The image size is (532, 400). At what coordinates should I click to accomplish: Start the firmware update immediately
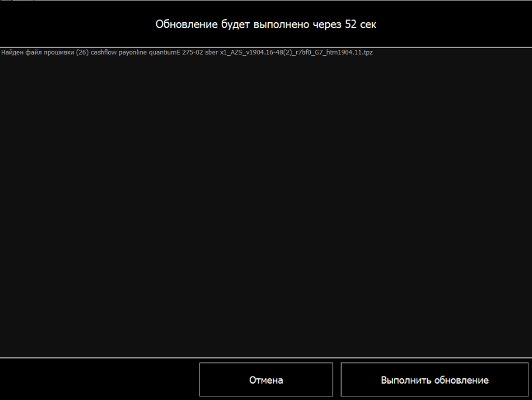coord(434,380)
